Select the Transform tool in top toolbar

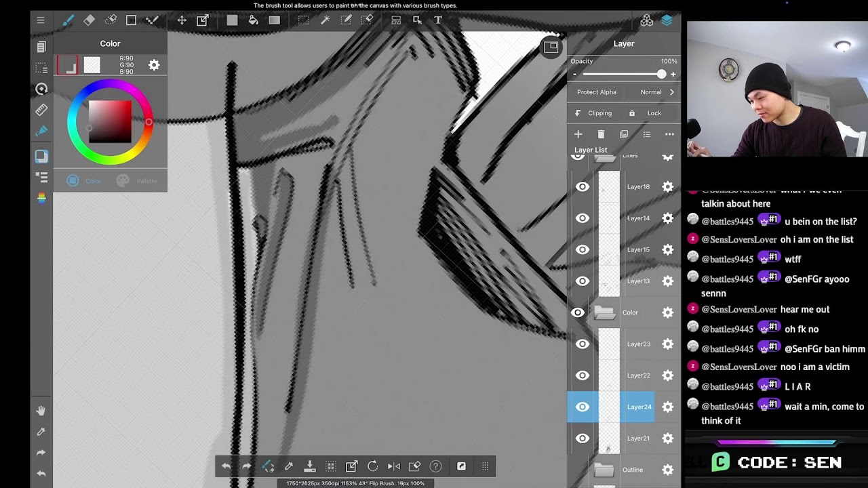[202, 20]
